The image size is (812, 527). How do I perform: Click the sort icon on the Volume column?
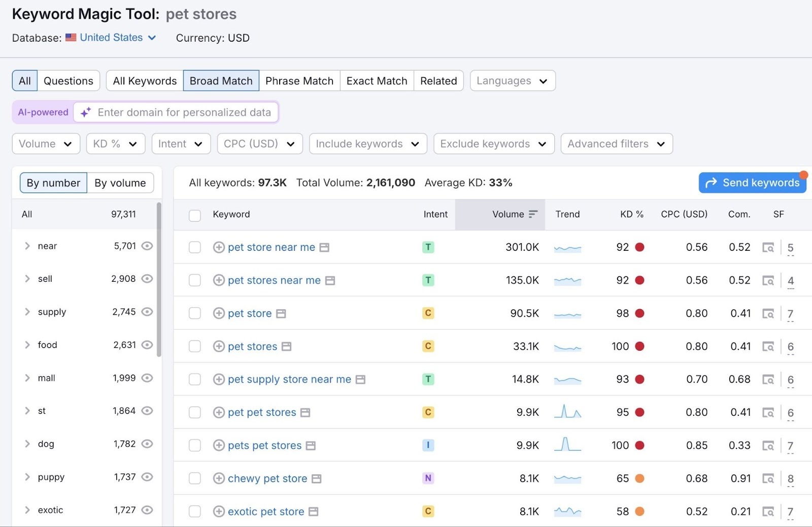click(x=533, y=214)
